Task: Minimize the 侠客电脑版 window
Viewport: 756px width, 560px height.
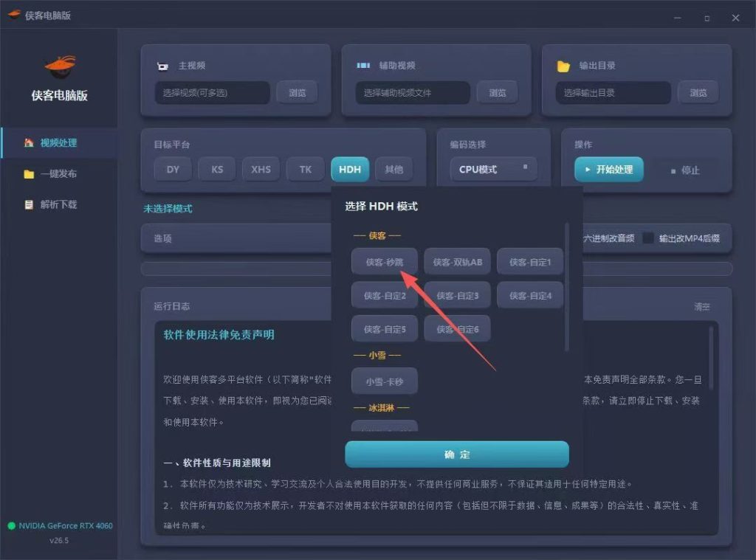Action: pyautogui.click(x=678, y=18)
